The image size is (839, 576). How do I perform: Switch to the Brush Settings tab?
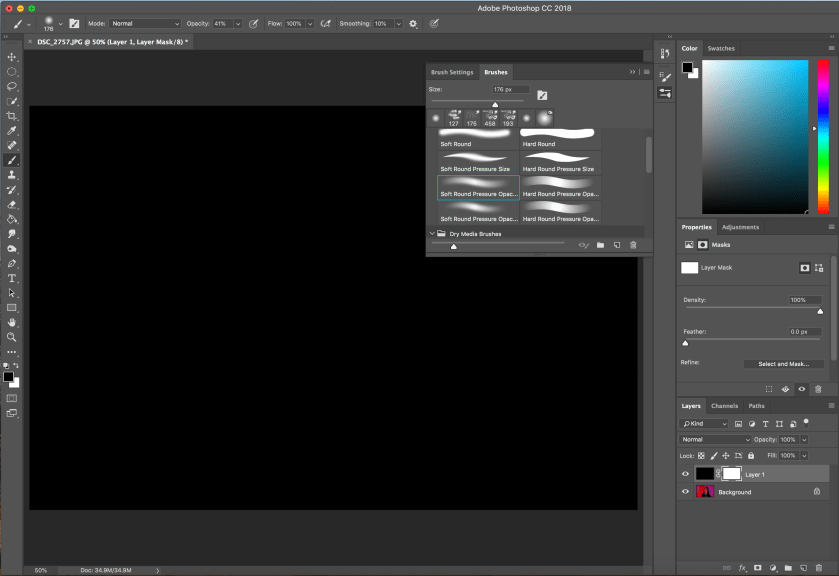click(452, 72)
